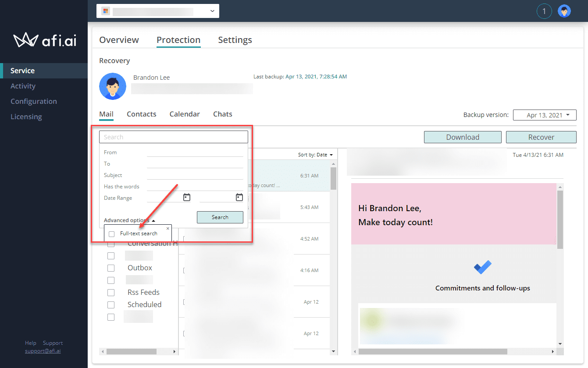
Task: Open the start date calendar picker
Action: 186,197
